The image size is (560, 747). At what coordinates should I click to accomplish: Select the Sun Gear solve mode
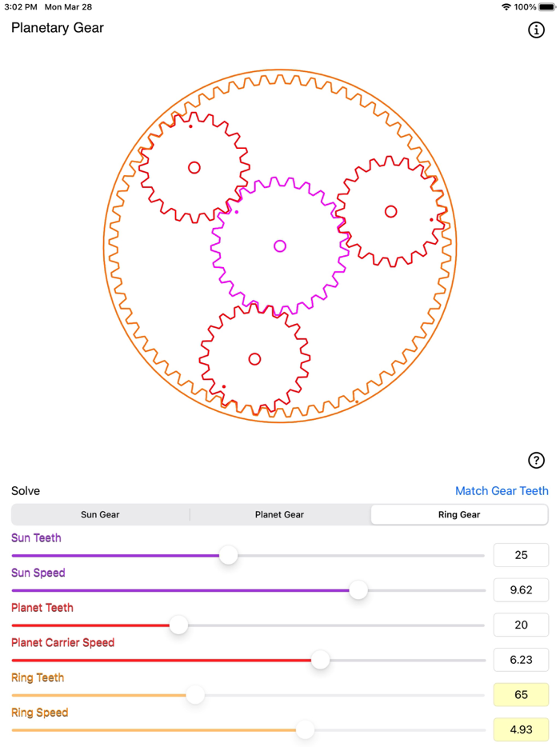click(x=100, y=514)
